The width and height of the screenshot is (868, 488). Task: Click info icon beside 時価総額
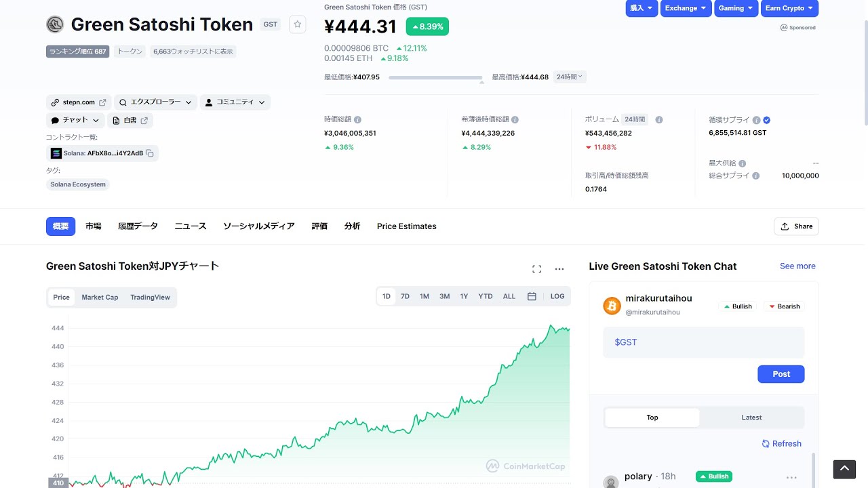(x=357, y=120)
